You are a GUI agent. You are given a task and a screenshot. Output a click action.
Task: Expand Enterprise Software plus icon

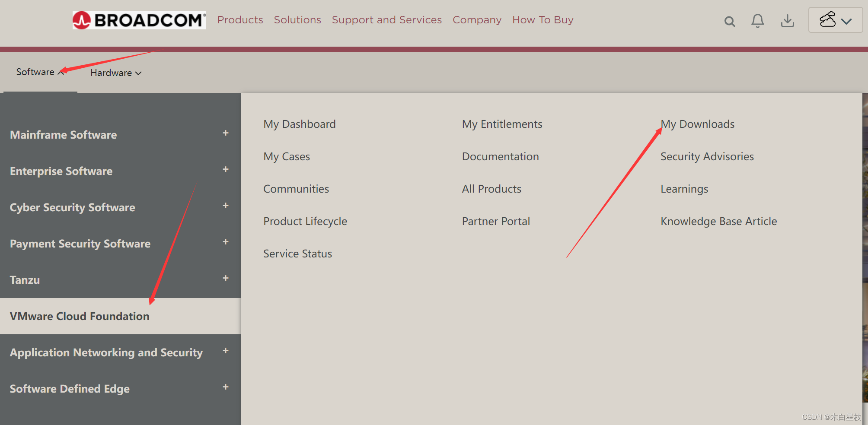pyautogui.click(x=226, y=169)
